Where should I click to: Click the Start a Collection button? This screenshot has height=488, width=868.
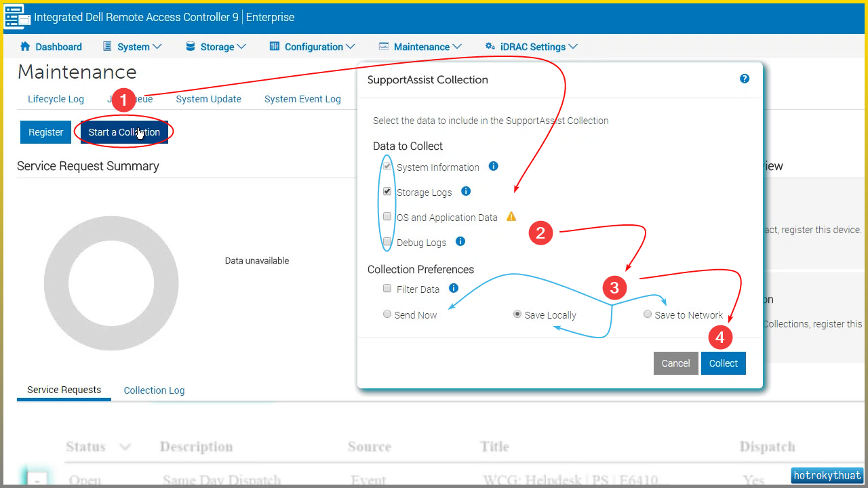124,132
